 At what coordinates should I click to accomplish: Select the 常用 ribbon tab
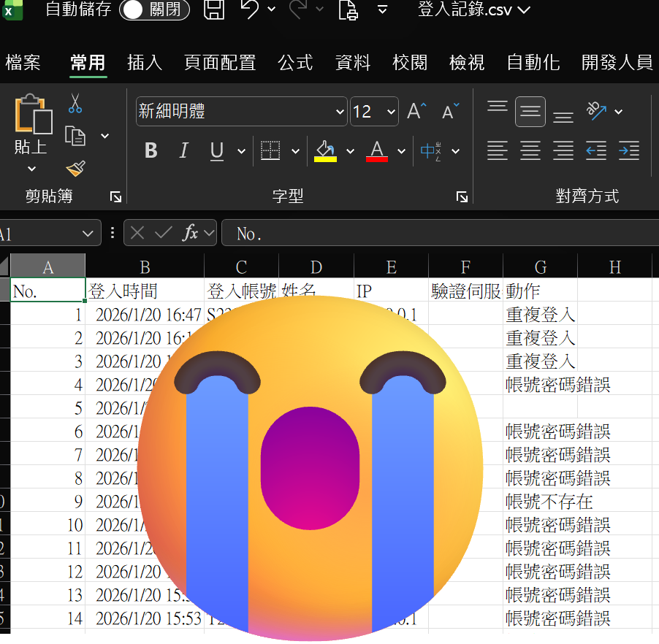point(88,63)
